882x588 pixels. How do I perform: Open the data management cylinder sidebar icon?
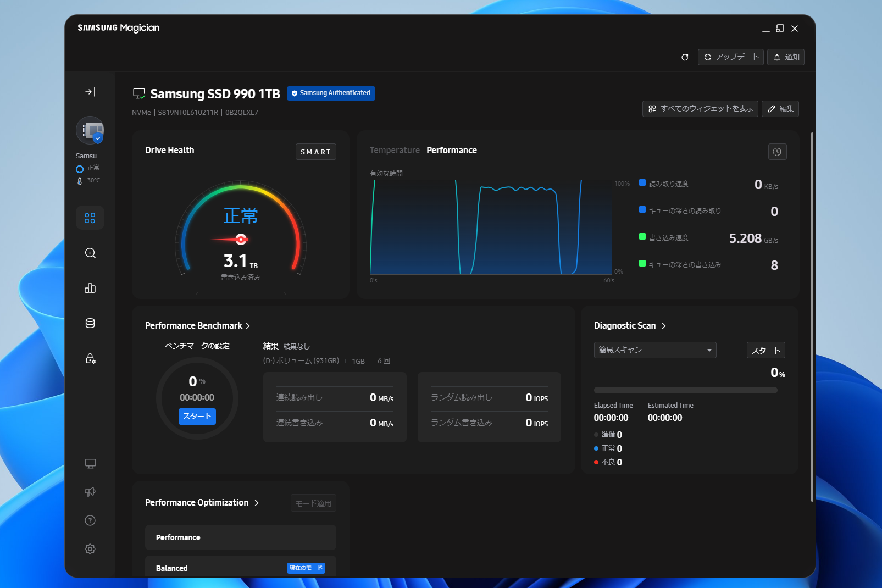pos(90,323)
